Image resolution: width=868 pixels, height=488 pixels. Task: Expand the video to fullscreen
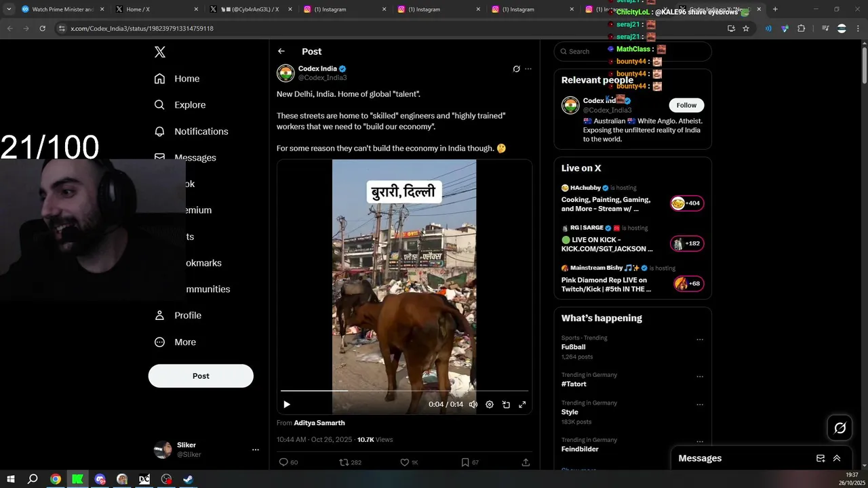pos(522,405)
